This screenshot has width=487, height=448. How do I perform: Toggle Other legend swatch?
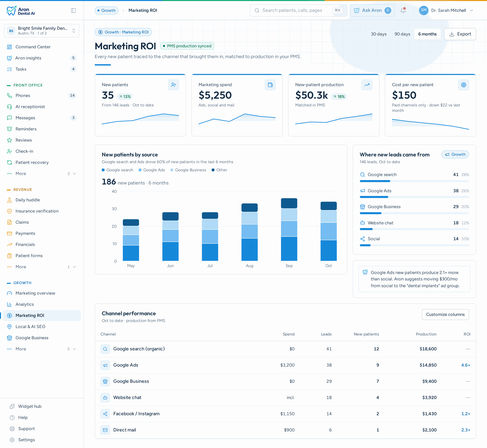pyautogui.click(x=213, y=170)
